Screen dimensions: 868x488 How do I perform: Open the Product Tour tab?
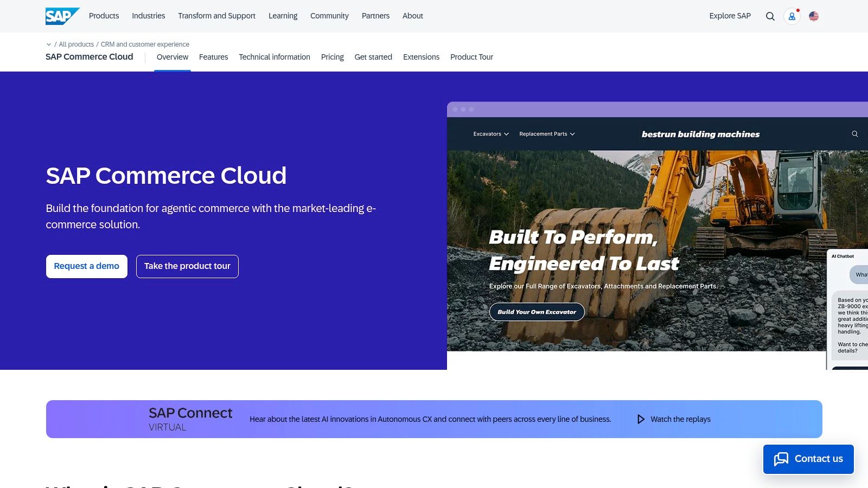click(x=471, y=57)
